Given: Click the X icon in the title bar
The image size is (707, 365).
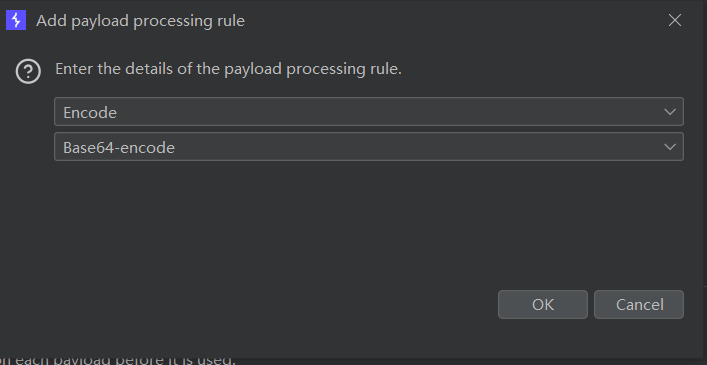Looking at the screenshot, I should point(675,20).
